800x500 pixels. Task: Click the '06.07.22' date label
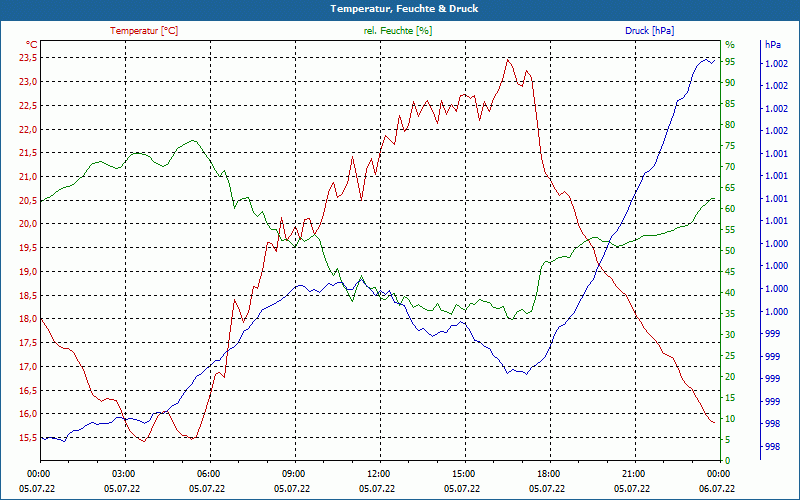point(717,488)
